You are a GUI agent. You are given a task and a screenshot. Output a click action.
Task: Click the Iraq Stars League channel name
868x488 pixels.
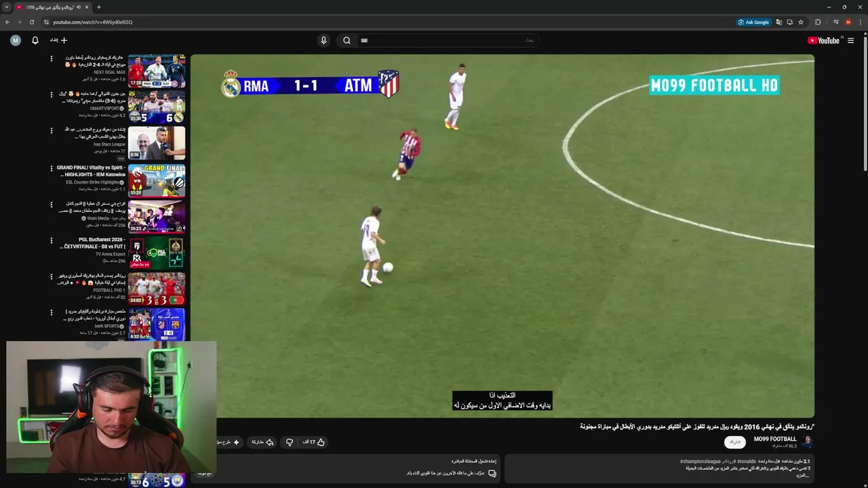click(x=110, y=144)
